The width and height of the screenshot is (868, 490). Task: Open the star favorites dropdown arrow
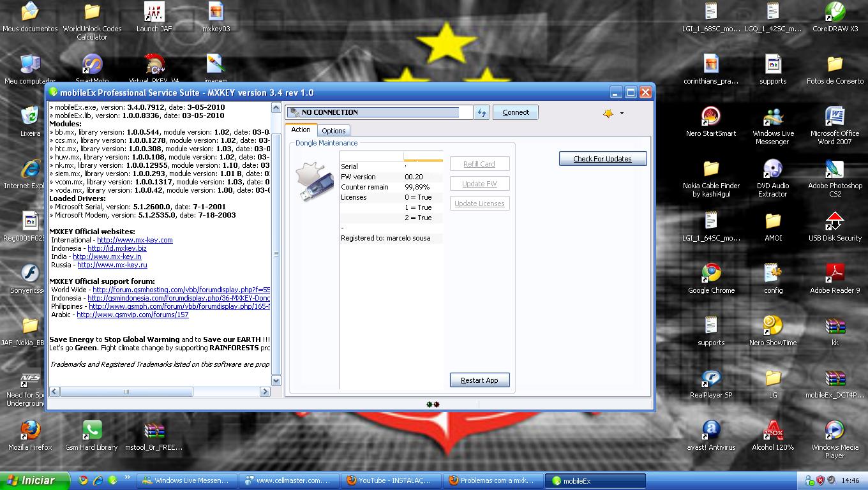622,114
